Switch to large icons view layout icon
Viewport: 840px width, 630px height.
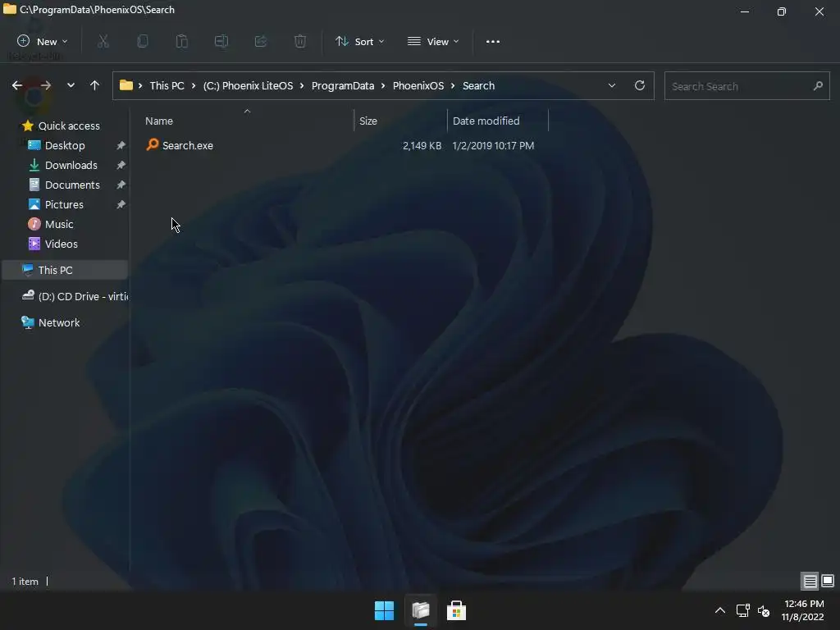[828, 581]
